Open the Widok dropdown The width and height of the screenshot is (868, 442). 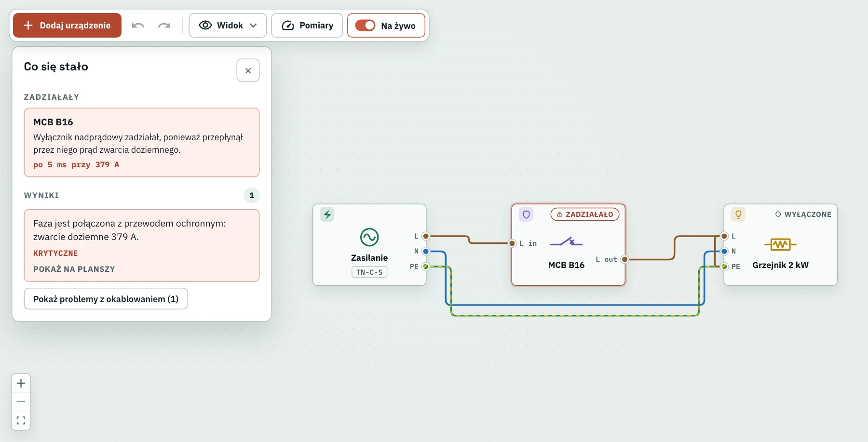(x=228, y=26)
